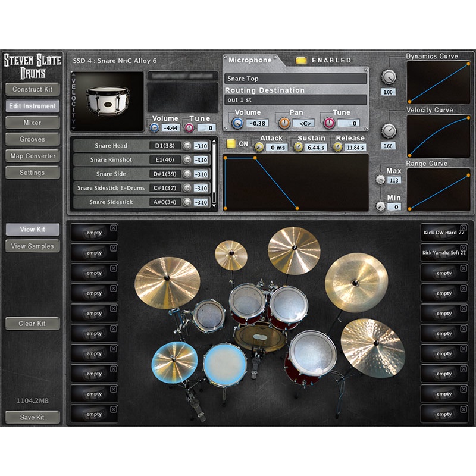Screen dimensions: 476x476
Task: Open the Mixer page
Action: click(x=32, y=123)
